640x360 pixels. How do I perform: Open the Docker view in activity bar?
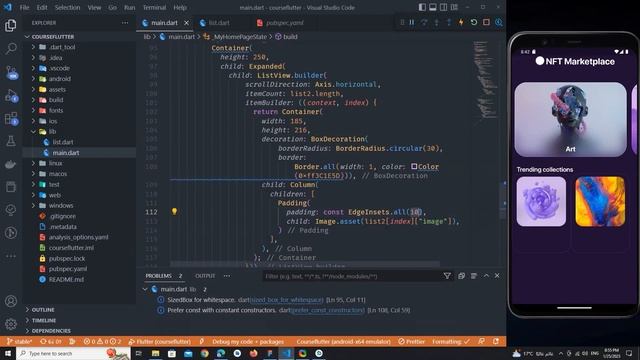[x=11, y=164]
